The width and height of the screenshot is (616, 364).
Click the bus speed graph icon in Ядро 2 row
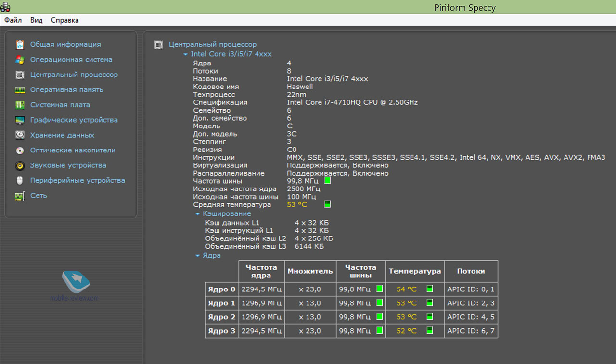tap(379, 317)
